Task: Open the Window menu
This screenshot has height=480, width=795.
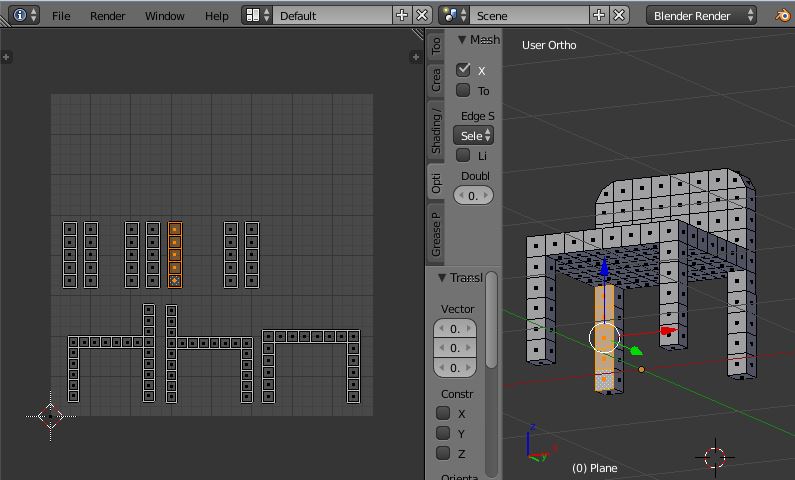Action: pos(165,16)
